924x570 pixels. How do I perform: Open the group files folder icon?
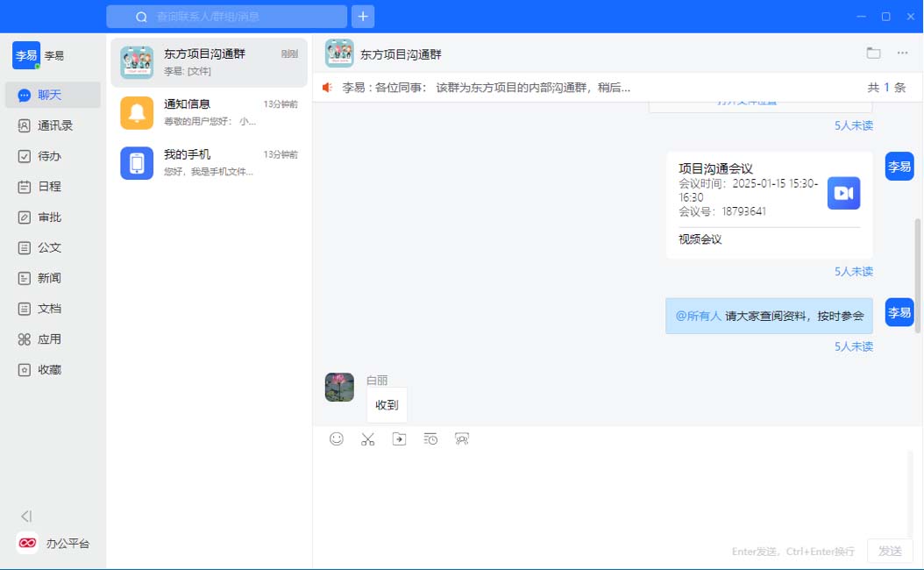pos(873,53)
